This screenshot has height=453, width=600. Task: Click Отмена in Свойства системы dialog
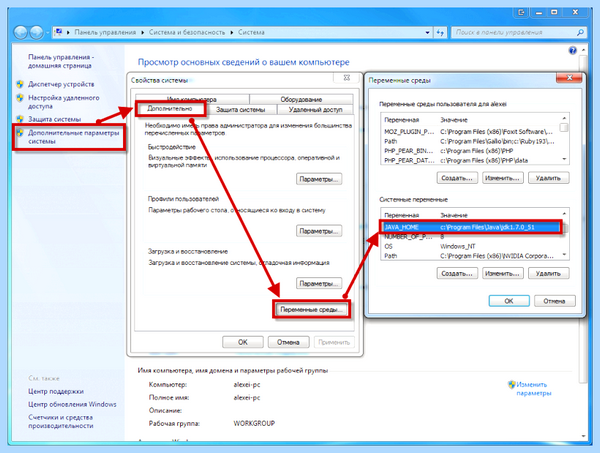tap(288, 342)
